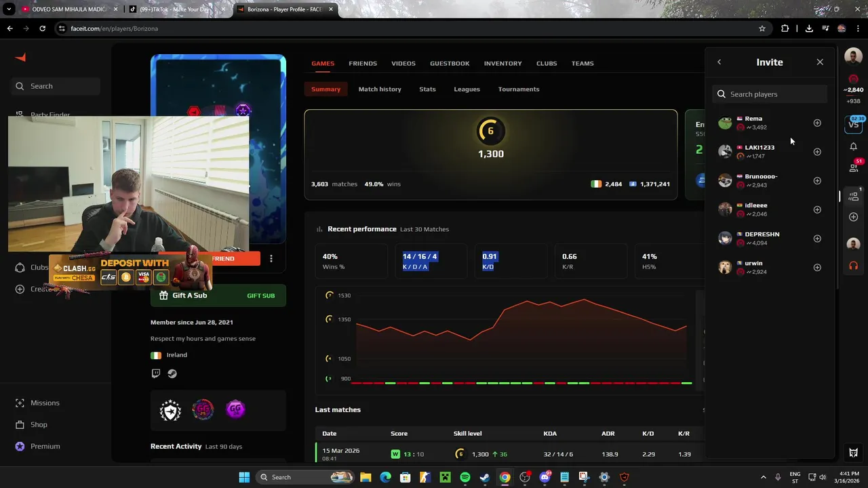Open the profile three-dot menu
868x488 pixels.
[271, 258]
